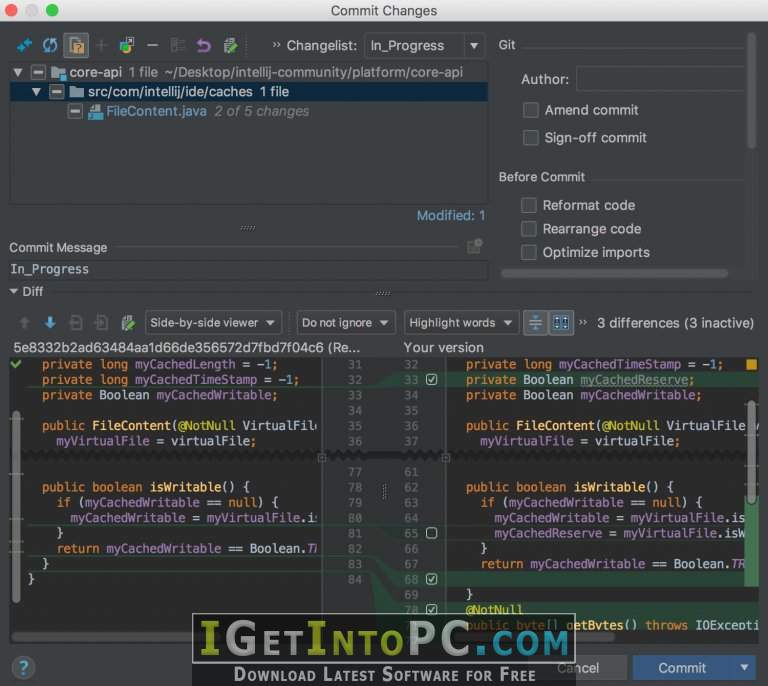Toggle the core-api inclusion checkbox

click(x=38, y=72)
